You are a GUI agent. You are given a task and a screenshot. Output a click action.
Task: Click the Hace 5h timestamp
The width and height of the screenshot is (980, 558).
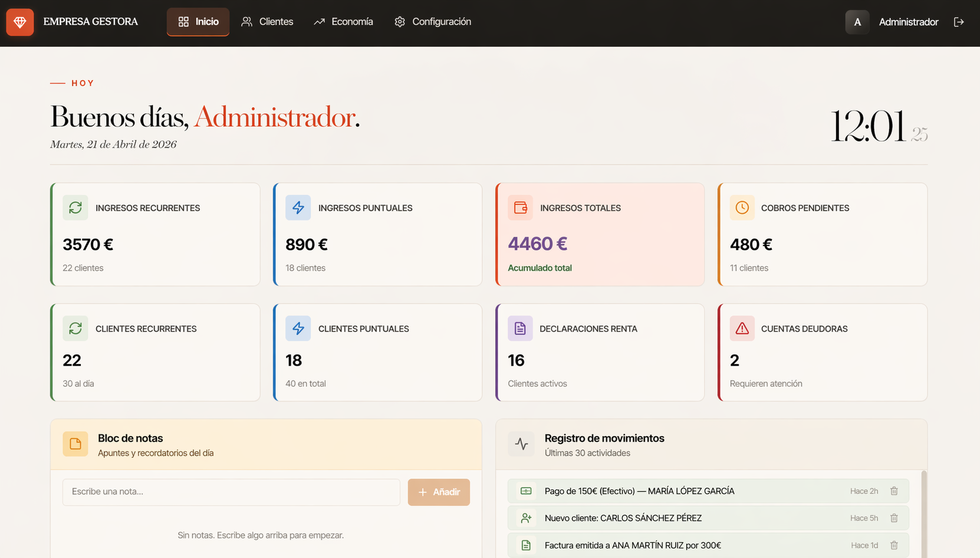(864, 518)
